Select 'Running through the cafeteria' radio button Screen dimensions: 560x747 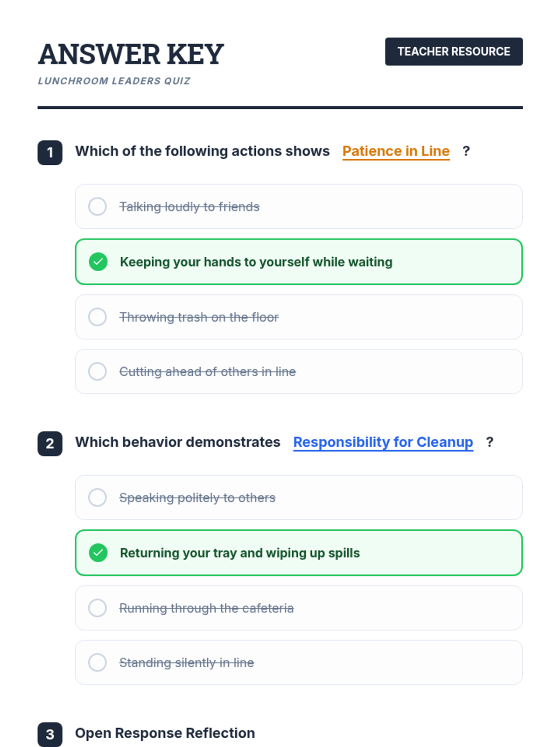tap(98, 608)
